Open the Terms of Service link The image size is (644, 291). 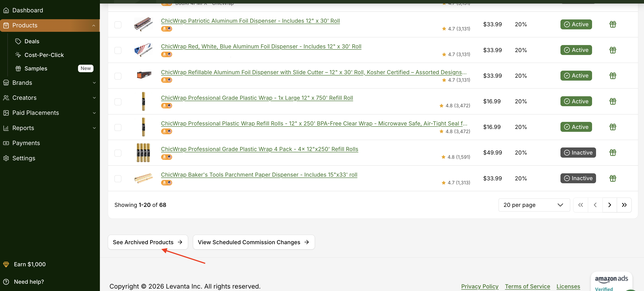click(527, 287)
